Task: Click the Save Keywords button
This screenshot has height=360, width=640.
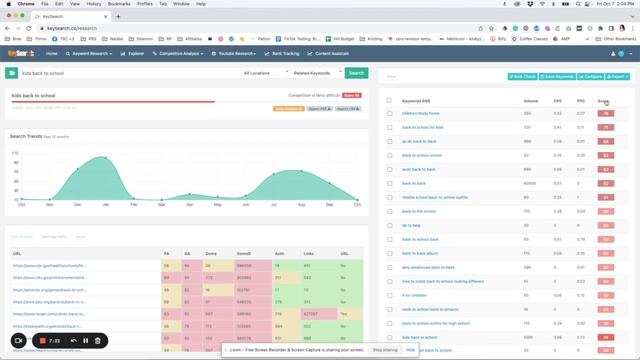Action: click(x=557, y=76)
